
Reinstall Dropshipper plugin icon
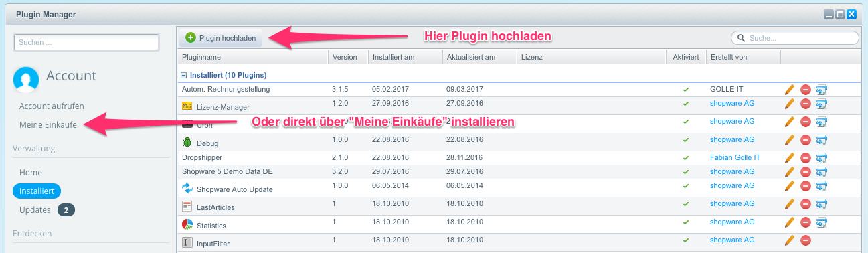pyautogui.click(x=822, y=158)
